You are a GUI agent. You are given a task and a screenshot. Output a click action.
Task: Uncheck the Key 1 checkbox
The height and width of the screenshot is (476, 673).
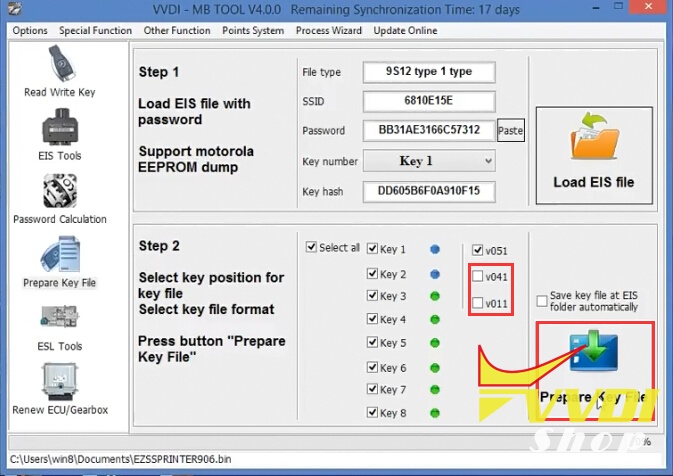pos(372,249)
